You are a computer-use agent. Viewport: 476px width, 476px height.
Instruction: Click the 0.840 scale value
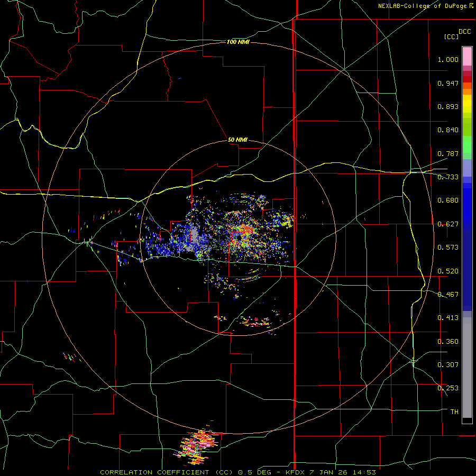pos(448,130)
